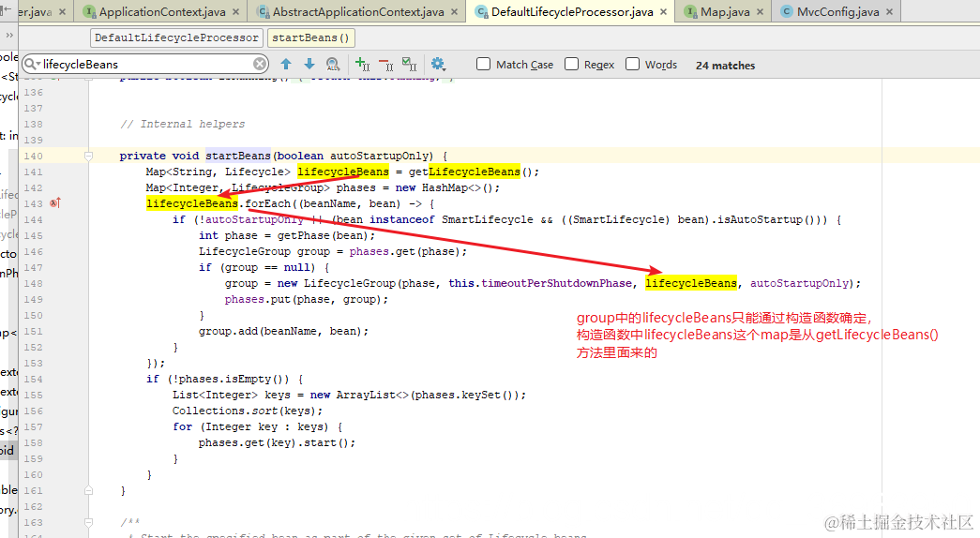Image resolution: width=980 pixels, height=538 pixels.
Task: Click phases.put(phase, group) line
Action: (x=307, y=299)
